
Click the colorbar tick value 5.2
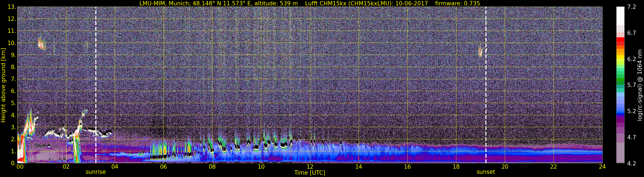(x=632, y=111)
